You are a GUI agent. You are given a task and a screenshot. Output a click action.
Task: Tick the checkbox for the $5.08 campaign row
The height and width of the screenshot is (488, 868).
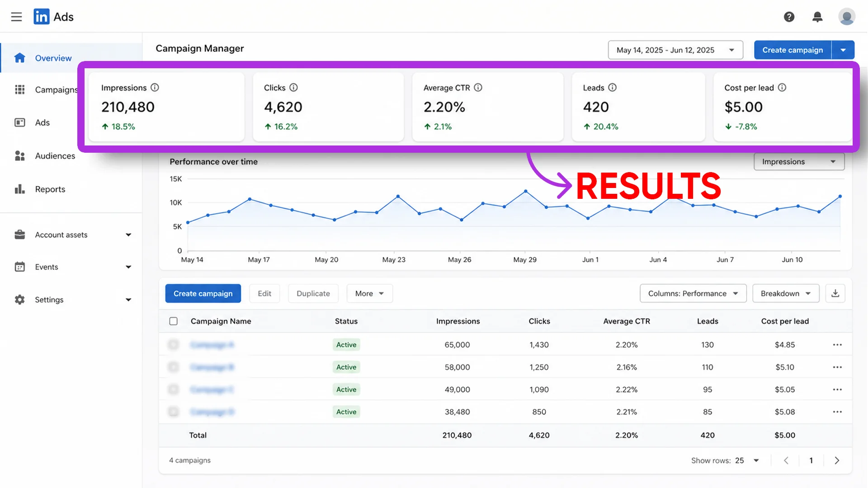tap(173, 412)
